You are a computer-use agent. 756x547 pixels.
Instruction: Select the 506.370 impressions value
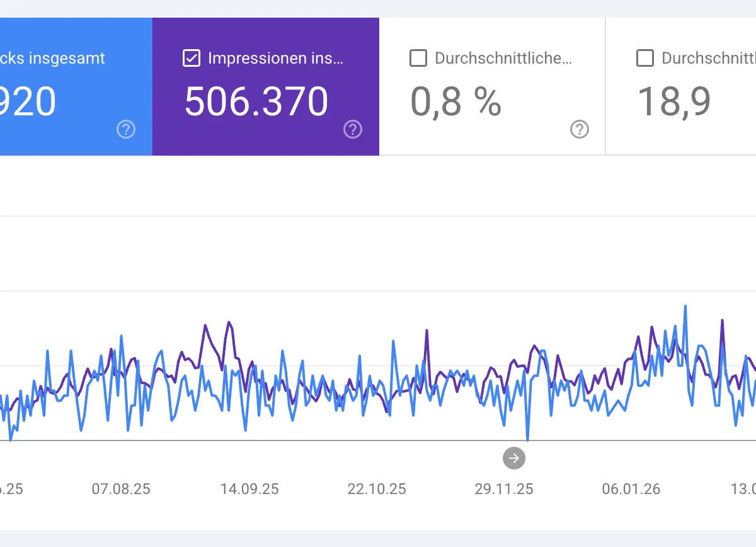[x=256, y=101]
